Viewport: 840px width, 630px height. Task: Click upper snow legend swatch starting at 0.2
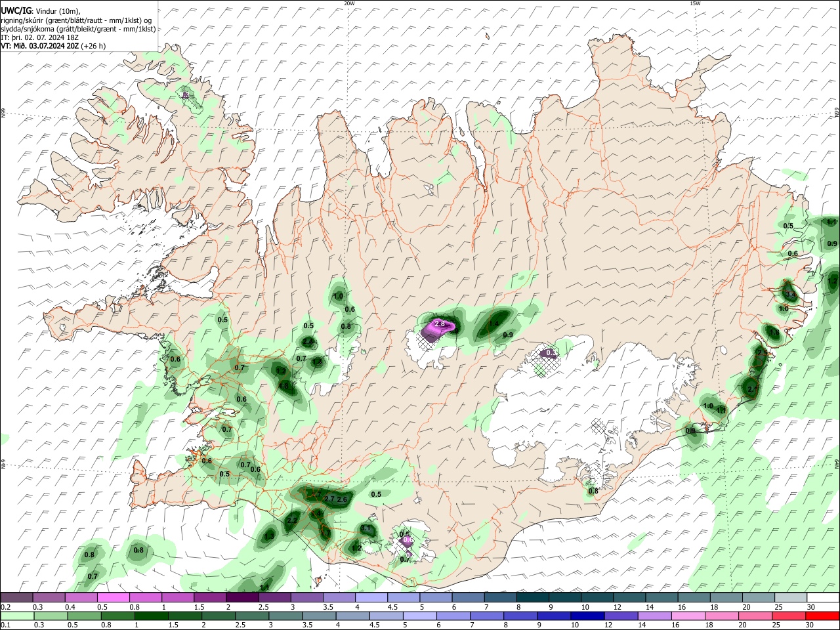pos(17,598)
